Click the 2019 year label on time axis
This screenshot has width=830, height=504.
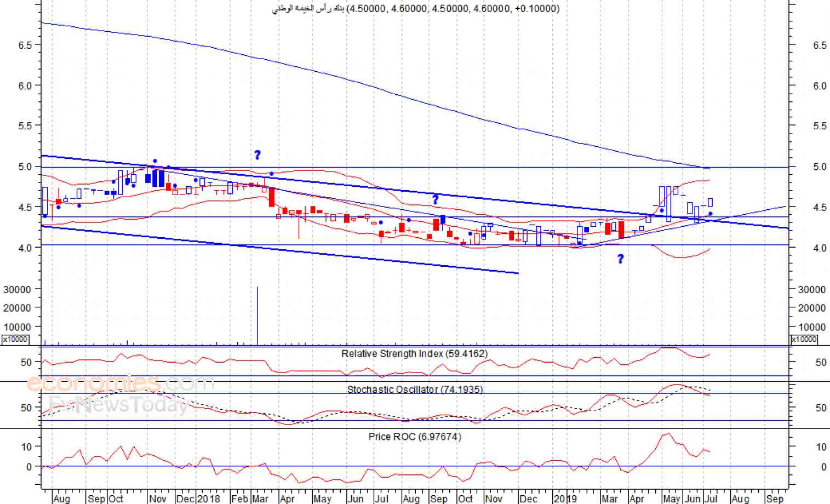pyautogui.click(x=565, y=499)
